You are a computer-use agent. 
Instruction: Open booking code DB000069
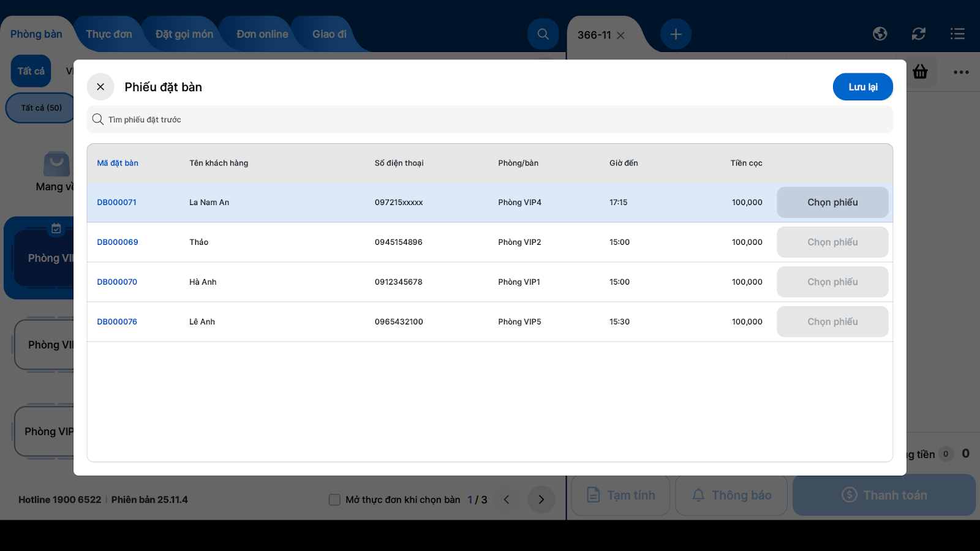point(118,242)
